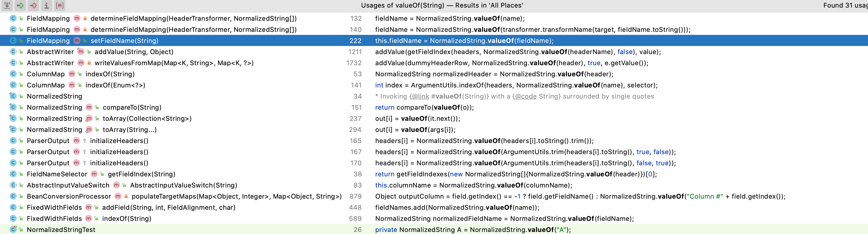The image size is (868, 234).
Task: Select ColumnMap 'indexOf(Enum<?>)' usage row
Action: tap(434, 85)
